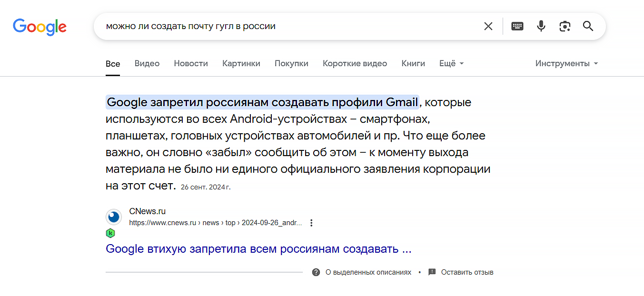This screenshot has width=644, height=296.
Task: Open the cnews.ru breadcrumb URL
Action: pyautogui.click(x=216, y=223)
